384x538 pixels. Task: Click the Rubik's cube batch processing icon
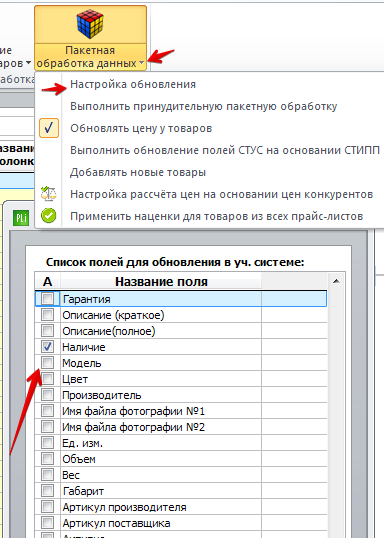[x=90, y=24]
